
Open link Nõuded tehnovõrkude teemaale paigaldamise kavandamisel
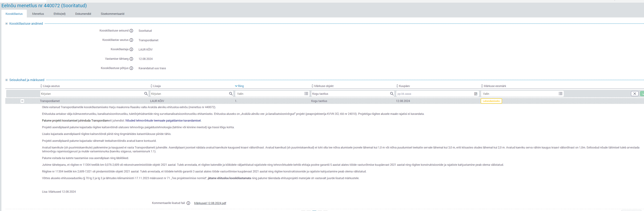point(163,121)
